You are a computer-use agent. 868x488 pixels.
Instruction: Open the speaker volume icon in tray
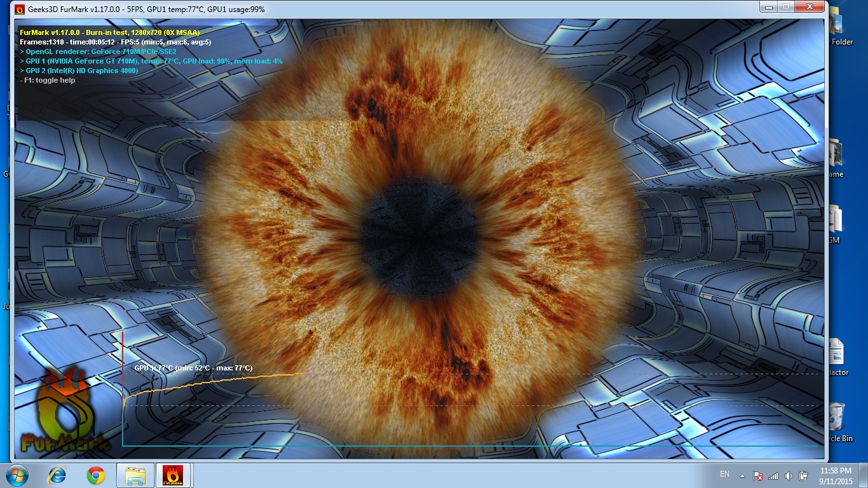click(789, 475)
